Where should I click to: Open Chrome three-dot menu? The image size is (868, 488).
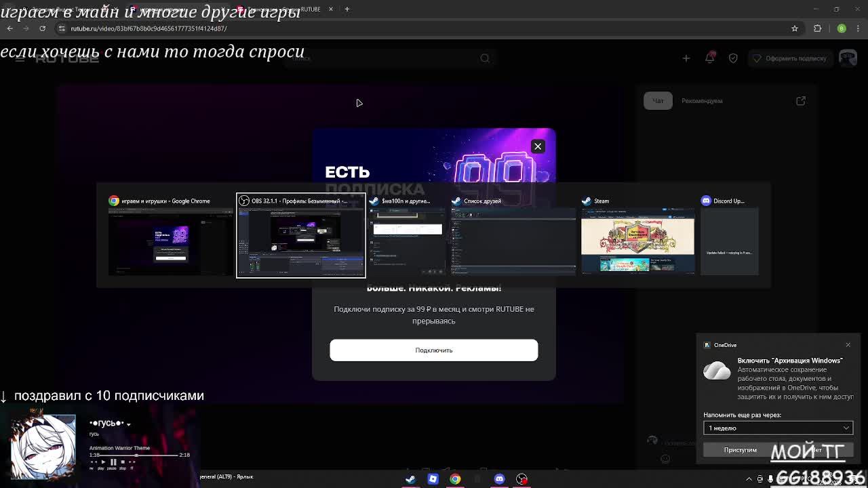(x=859, y=28)
